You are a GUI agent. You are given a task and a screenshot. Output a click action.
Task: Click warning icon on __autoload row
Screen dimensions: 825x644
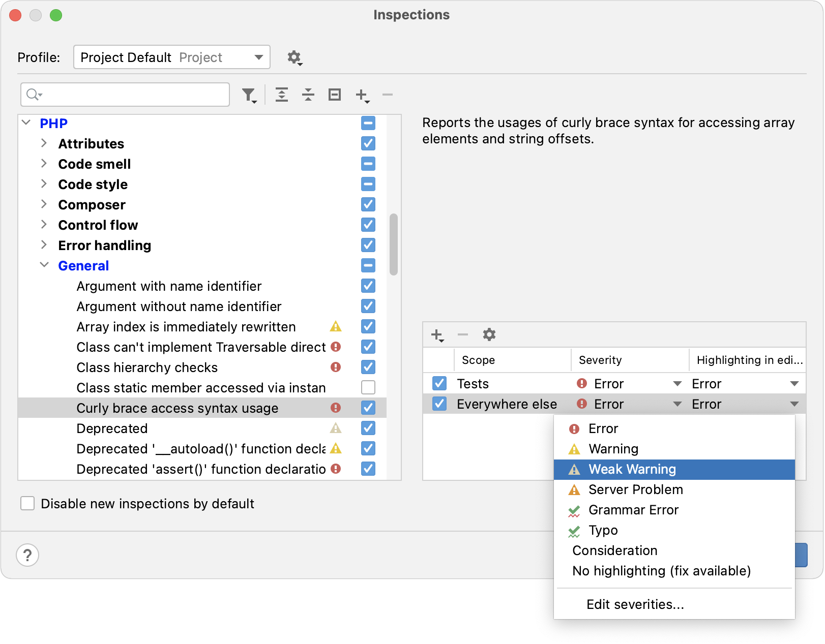coord(336,448)
